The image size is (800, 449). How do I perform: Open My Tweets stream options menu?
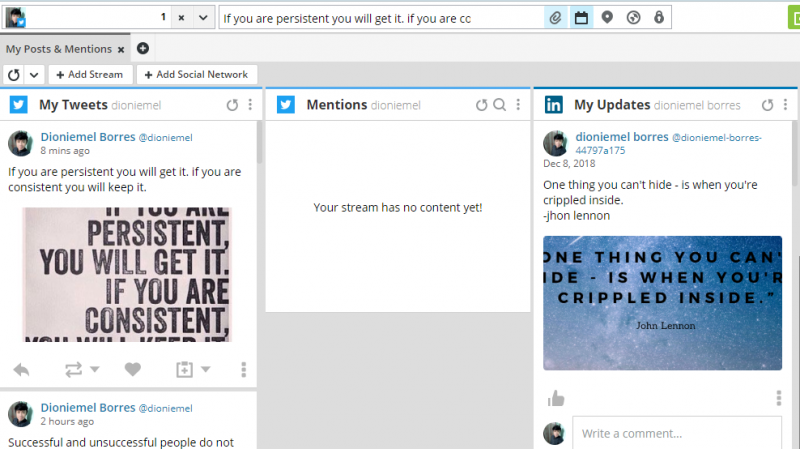click(x=250, y=105)
